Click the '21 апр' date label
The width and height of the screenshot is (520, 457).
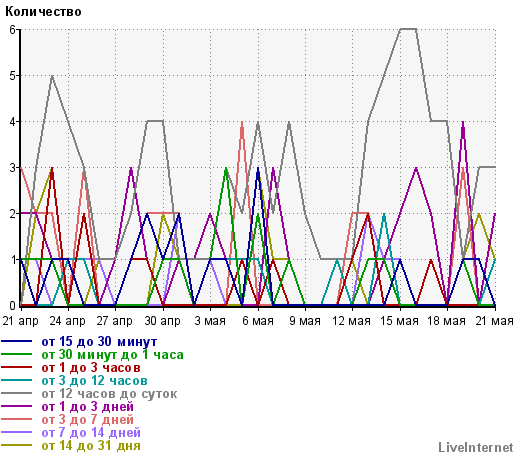point(21,321)
